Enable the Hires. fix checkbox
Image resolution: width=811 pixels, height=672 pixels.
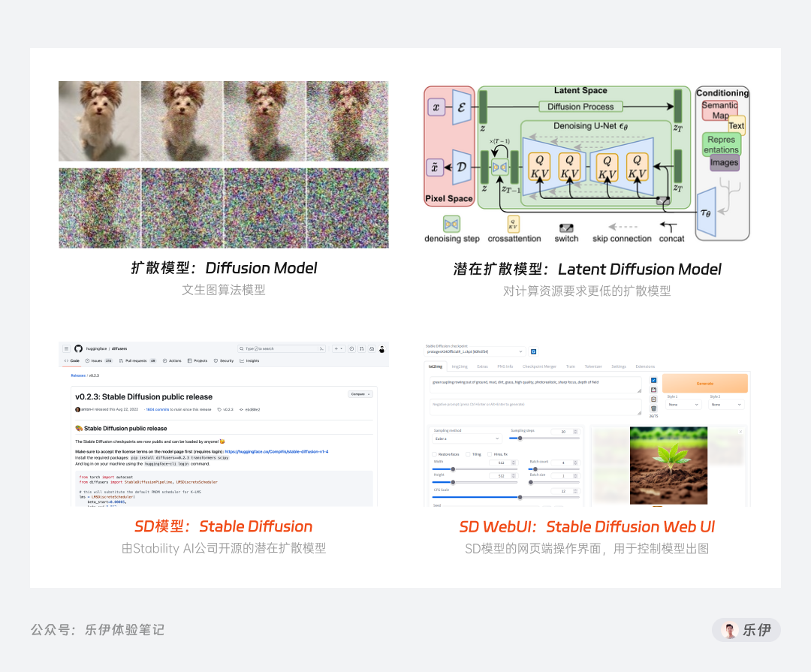(490, 454)
